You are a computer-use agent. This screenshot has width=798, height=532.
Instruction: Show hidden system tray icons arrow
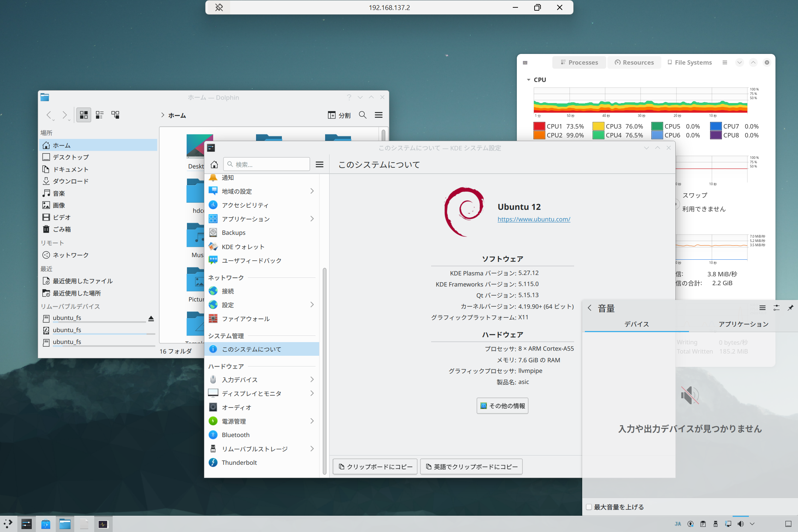coord(752,524)
